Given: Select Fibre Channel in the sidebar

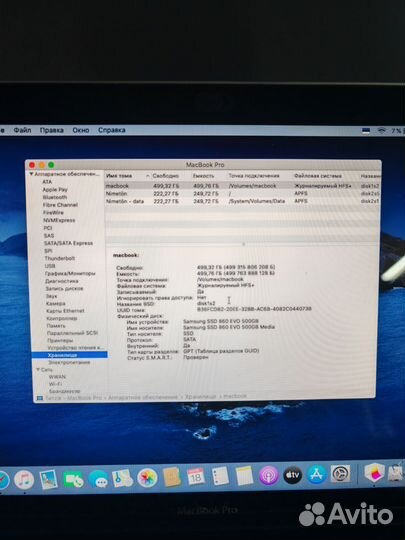Looking at the screenshot, I should pyautogui.click(x=60, y=205).
